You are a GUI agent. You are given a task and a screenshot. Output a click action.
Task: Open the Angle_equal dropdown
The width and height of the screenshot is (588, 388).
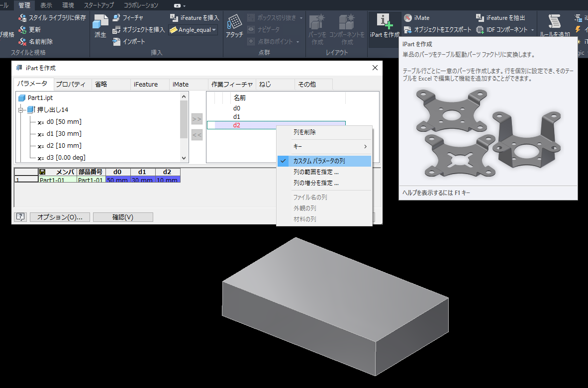(x=214, y=30)
